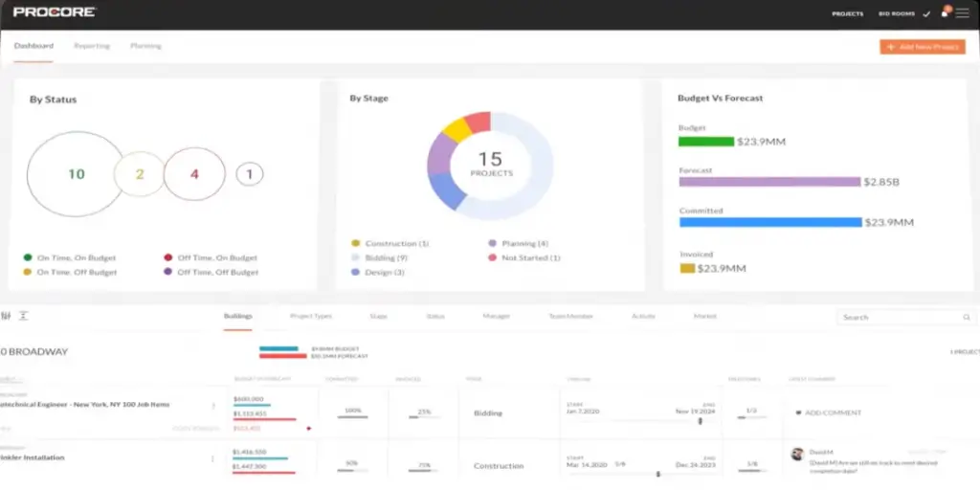Group the project list by Project Types

point(311,316)
